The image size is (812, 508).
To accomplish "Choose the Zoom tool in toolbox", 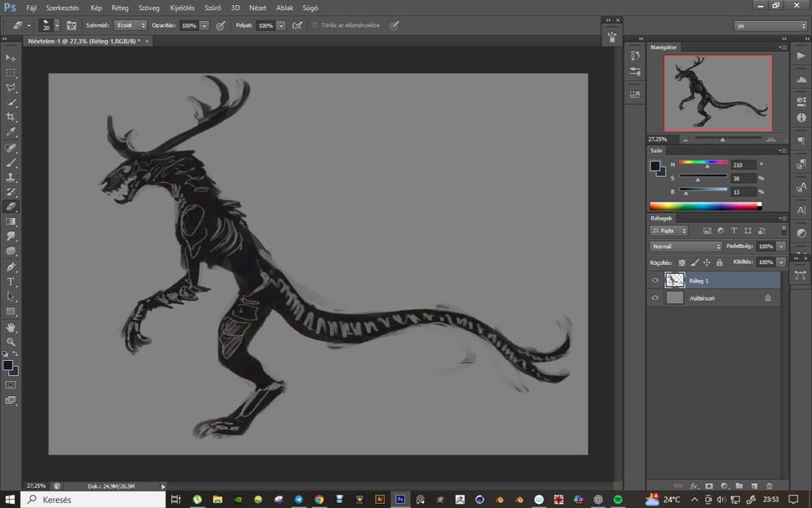I will pos(11,341).
